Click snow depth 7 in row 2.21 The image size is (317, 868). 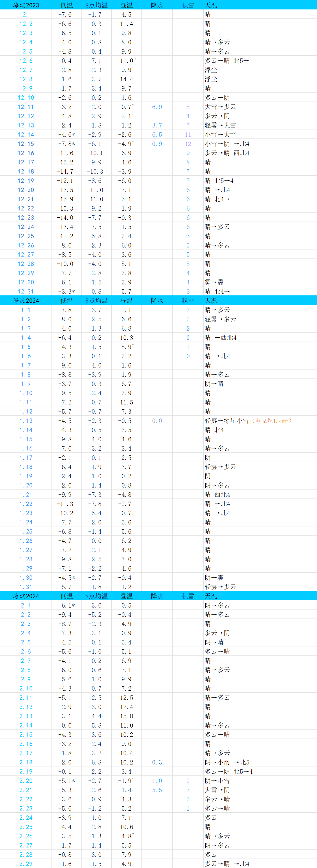[x=188, y=790]
